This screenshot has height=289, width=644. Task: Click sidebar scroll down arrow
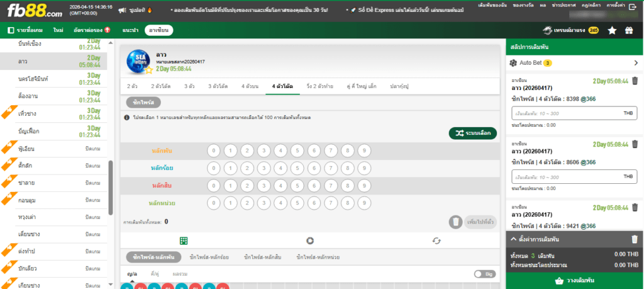tap(111, 284)
